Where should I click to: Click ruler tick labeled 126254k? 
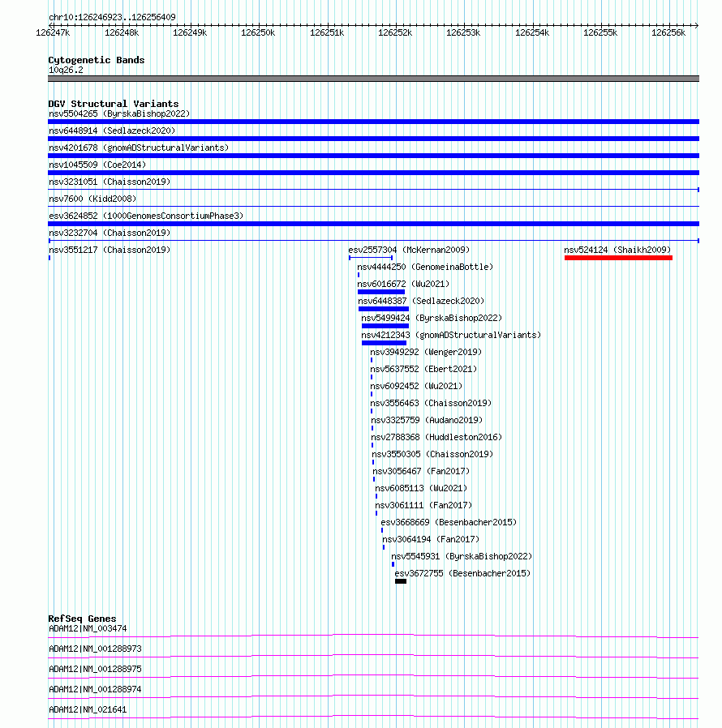point(532,32)
